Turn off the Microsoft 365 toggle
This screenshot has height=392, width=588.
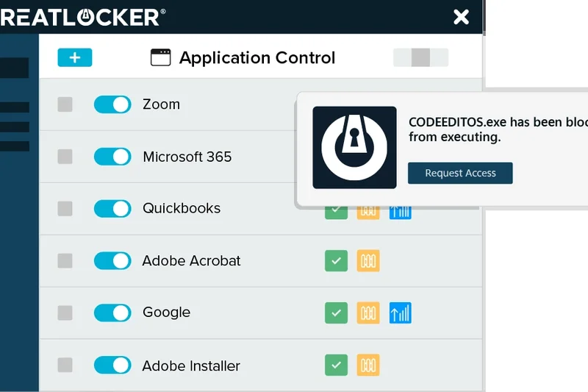(x=112, y=157)
